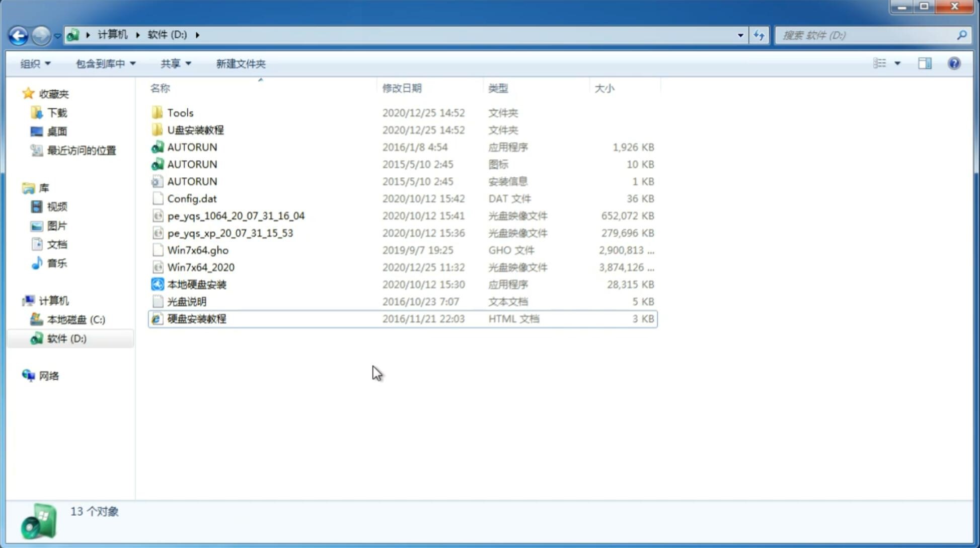This screenshot has width=980, height=548.
Task: Expand the 库 section in sidebar
Action: pos(18,187)
